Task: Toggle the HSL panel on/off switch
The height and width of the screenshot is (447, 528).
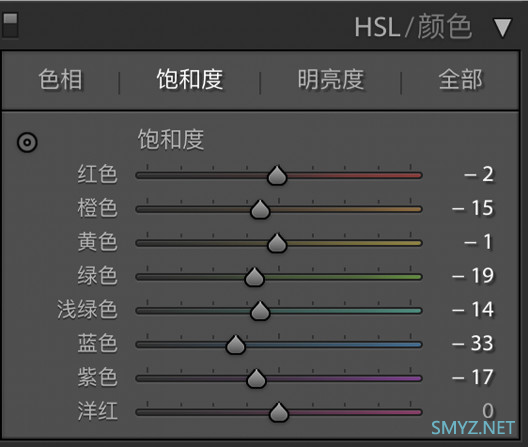Action: (x=10, y=25)
